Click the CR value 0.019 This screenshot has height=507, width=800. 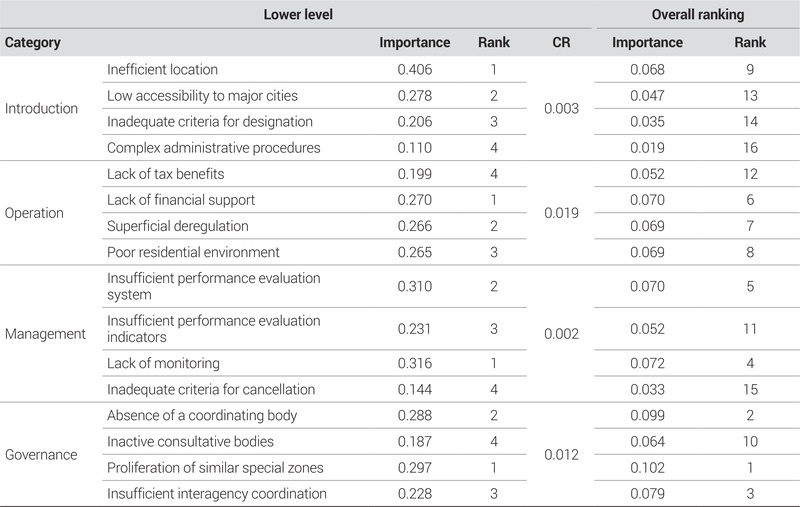[x=561, y=213]
